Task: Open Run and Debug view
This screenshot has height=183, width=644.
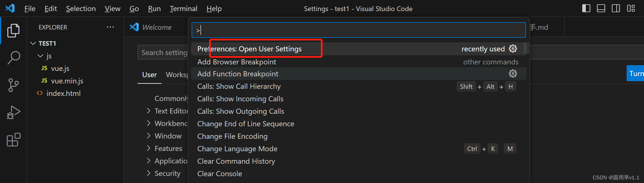Action: [x=13, y=113]
